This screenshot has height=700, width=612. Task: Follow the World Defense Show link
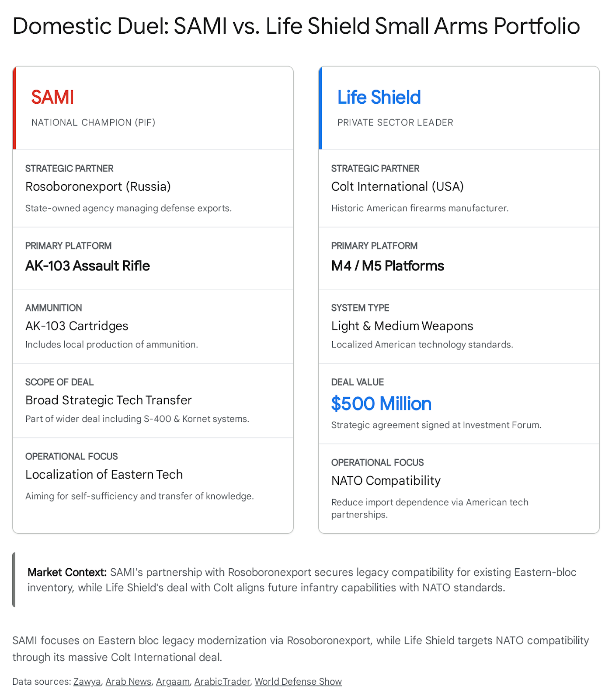pos(298,682)
